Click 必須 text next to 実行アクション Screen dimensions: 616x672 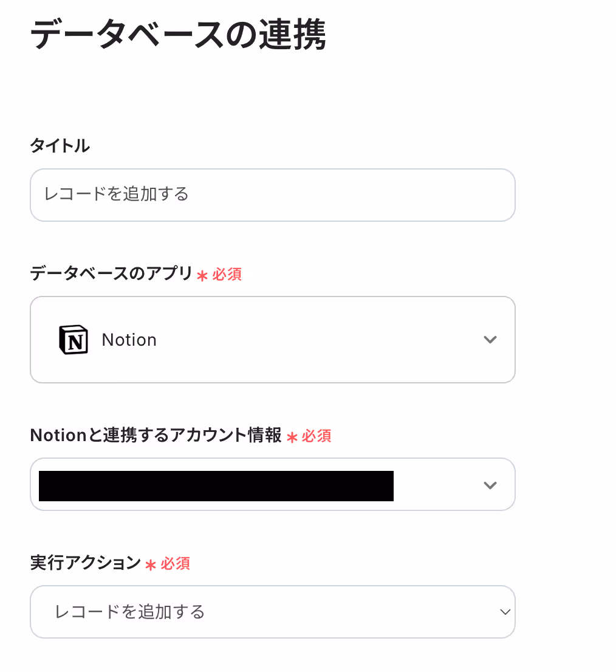(x=175, y=564)
